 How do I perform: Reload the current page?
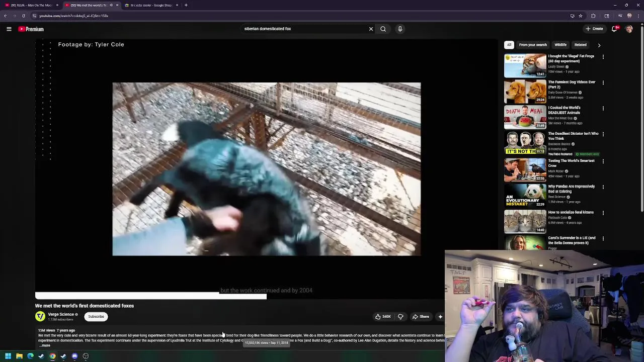click(23, 16)
